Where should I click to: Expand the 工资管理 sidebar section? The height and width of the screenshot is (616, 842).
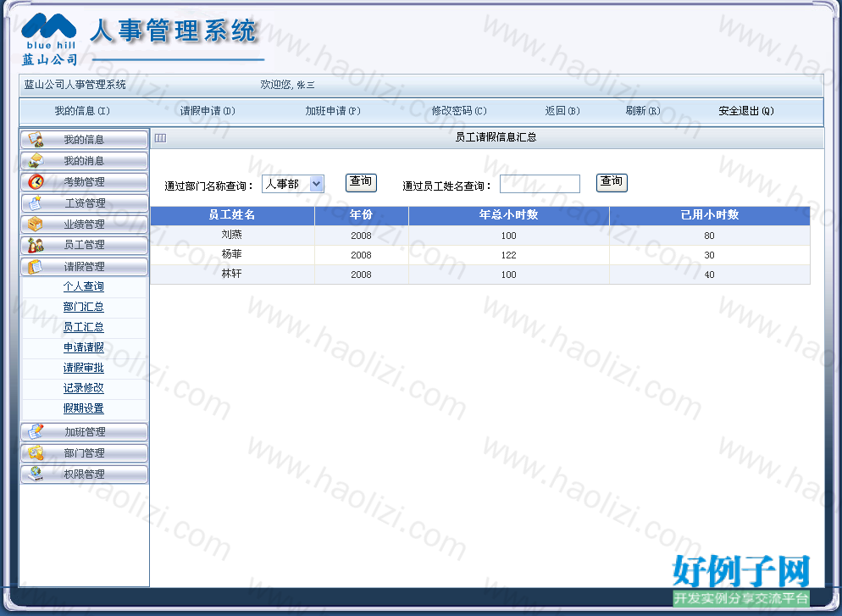(x=85, y=203)
